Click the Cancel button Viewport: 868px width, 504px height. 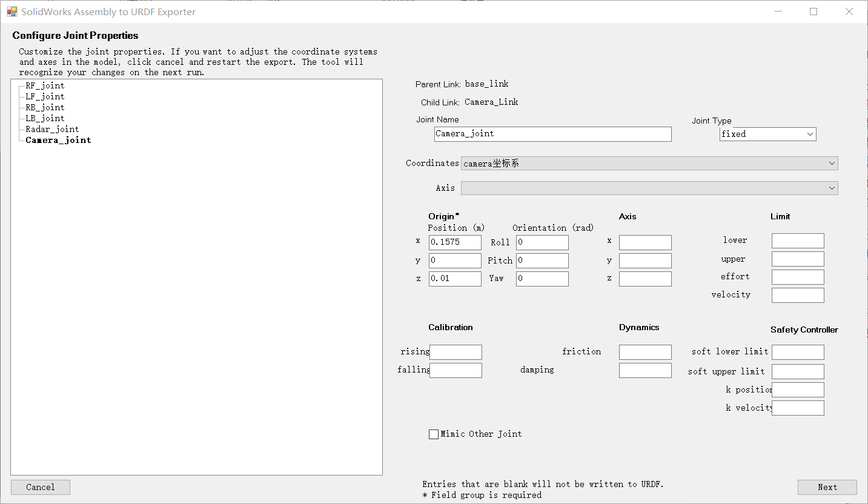41,488
